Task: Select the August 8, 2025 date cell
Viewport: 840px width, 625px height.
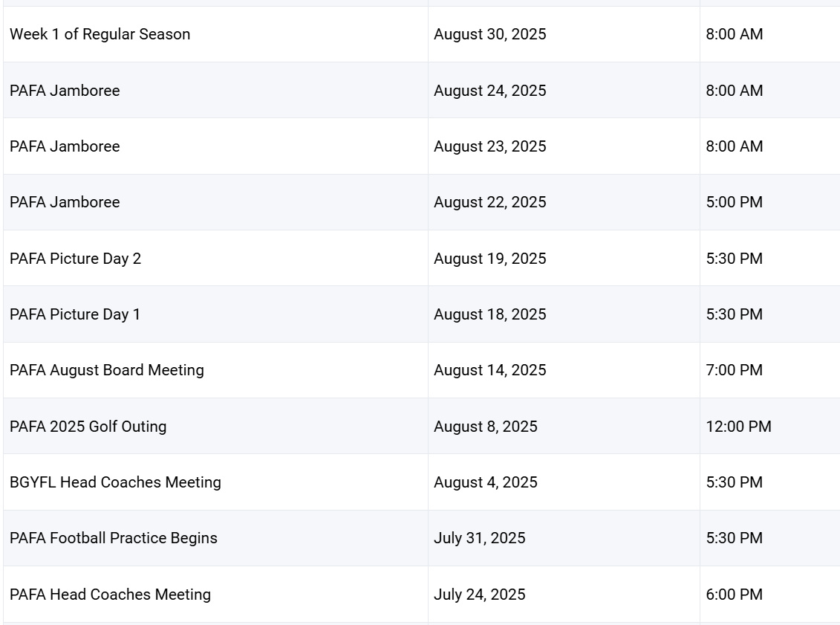Action: pos(485,427)
